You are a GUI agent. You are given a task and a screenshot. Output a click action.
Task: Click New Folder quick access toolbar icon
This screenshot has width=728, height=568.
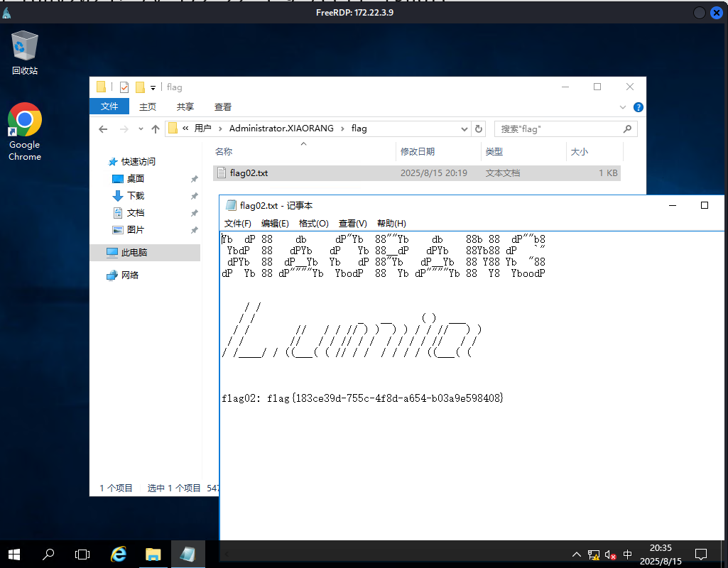140,87
